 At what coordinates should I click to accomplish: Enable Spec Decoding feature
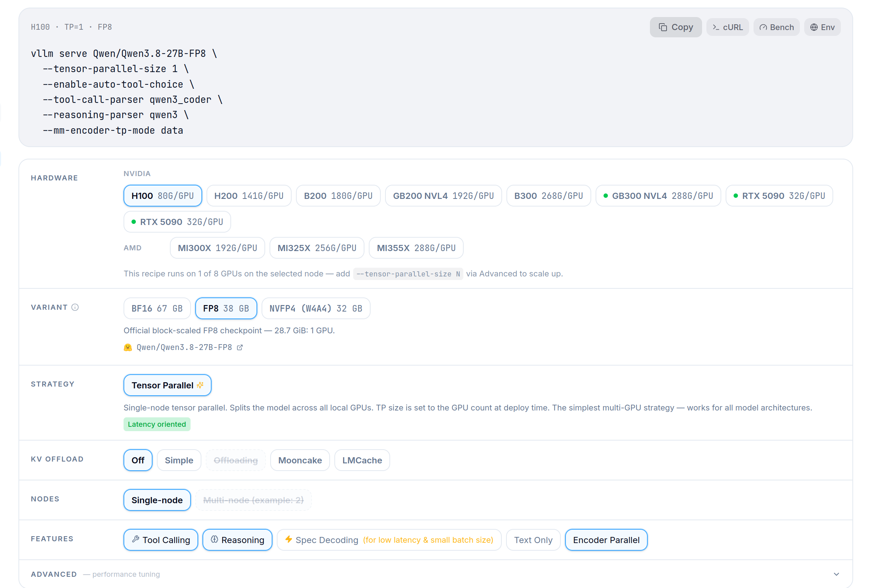[389, 539]
